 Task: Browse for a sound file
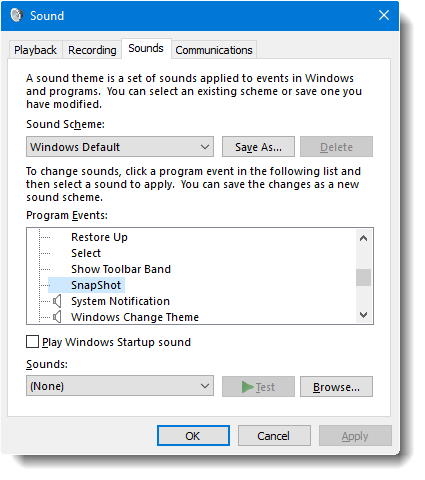(x=336, y=387)
